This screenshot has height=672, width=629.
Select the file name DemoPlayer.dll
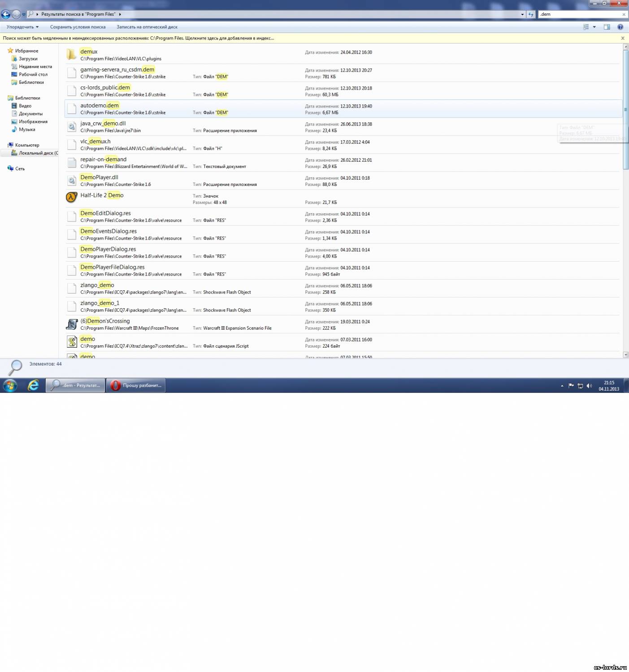click(x=99, y=177)
